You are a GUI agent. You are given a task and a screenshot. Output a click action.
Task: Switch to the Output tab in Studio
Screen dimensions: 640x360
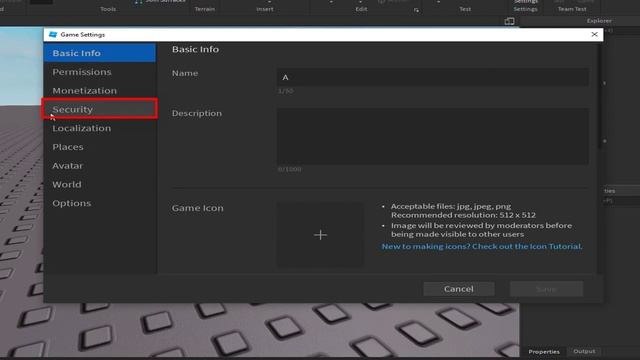pyautogui.click(x=584, y=351)
